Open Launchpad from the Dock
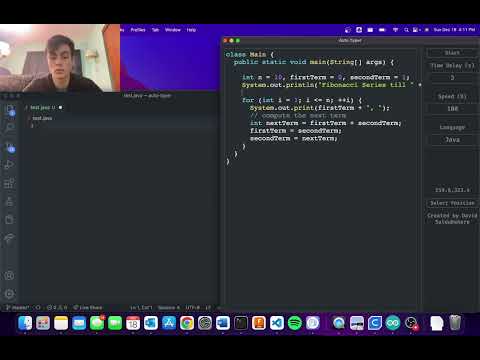Screen dimensions: 480x360 click(43, 323)
